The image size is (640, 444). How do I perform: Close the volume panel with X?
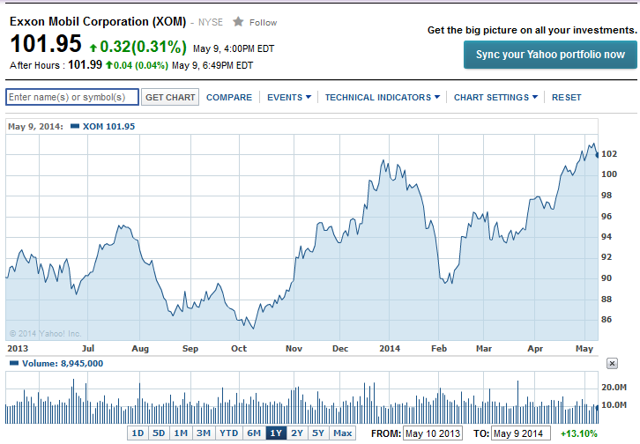pyautogui.click(x=612, y=363)
